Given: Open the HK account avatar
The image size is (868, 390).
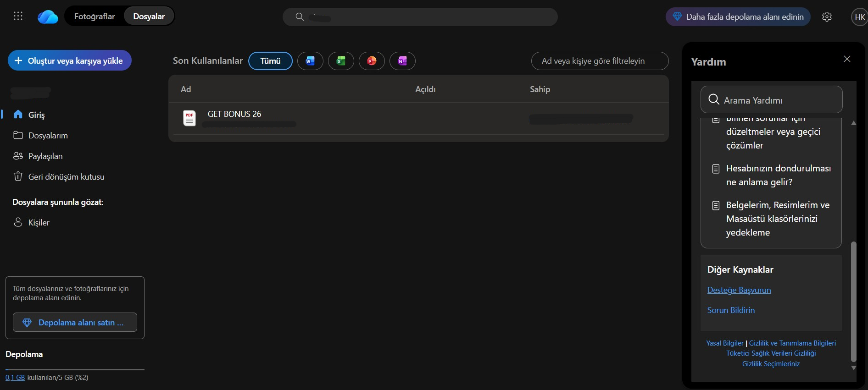Looking at the screenshot, I should (860, 17).
